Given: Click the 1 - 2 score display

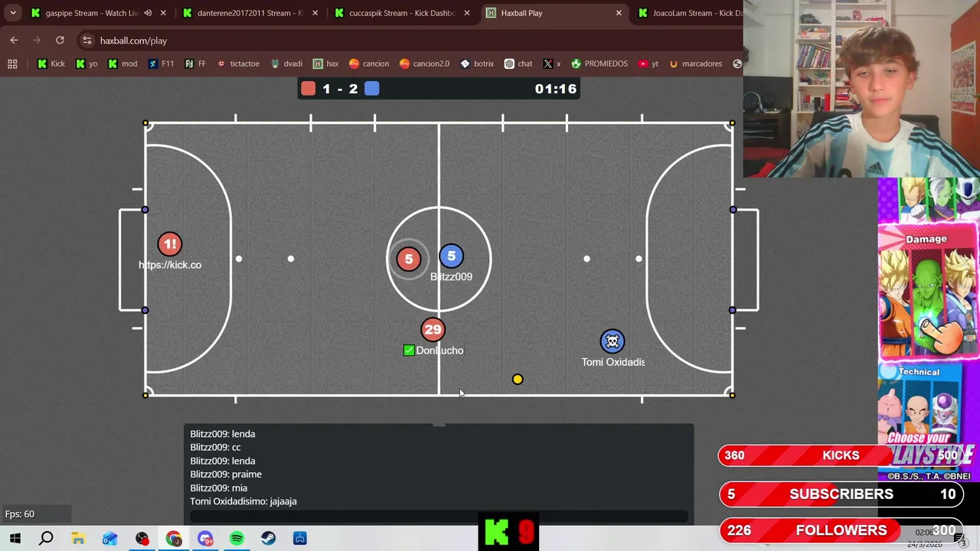Looking at the screenshot, I should 340,89.
